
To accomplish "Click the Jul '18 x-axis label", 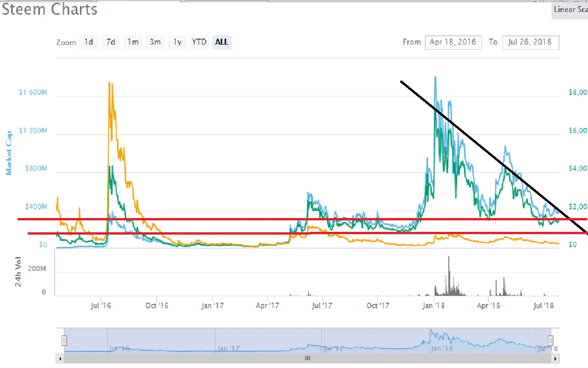I will [544, 305].
